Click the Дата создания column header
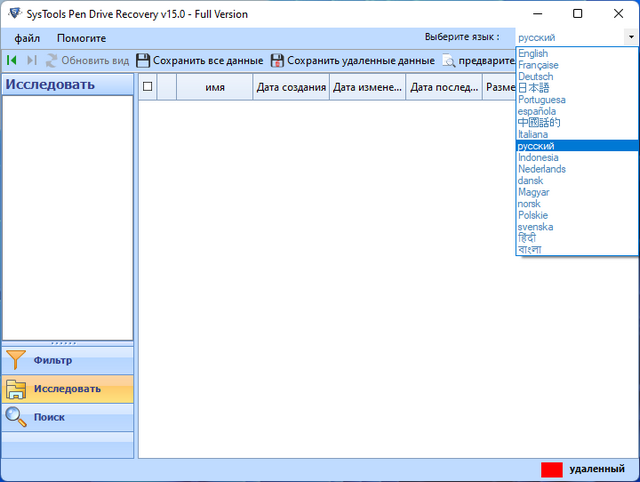Viewport: 640px width, 482px height. (291, 88)
